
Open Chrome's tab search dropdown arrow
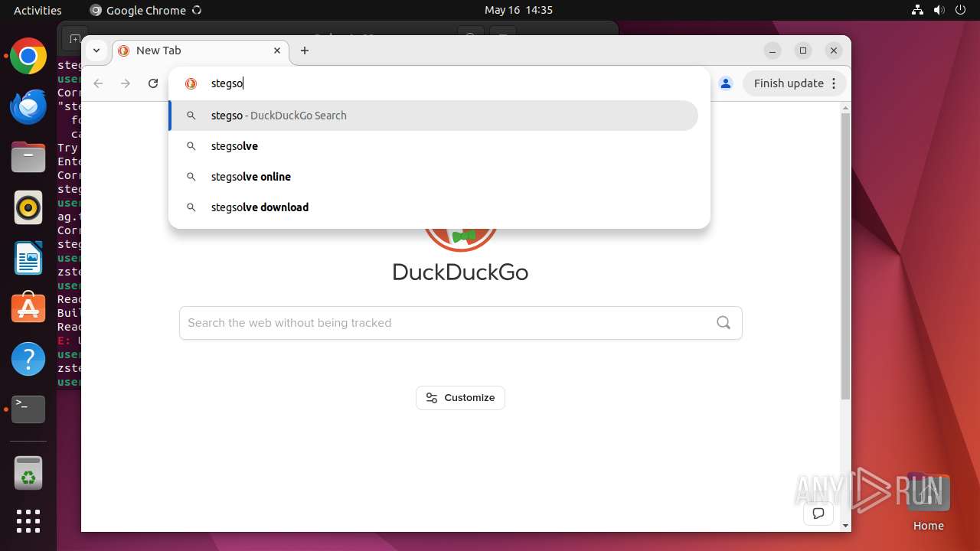[x=96, y=51]
